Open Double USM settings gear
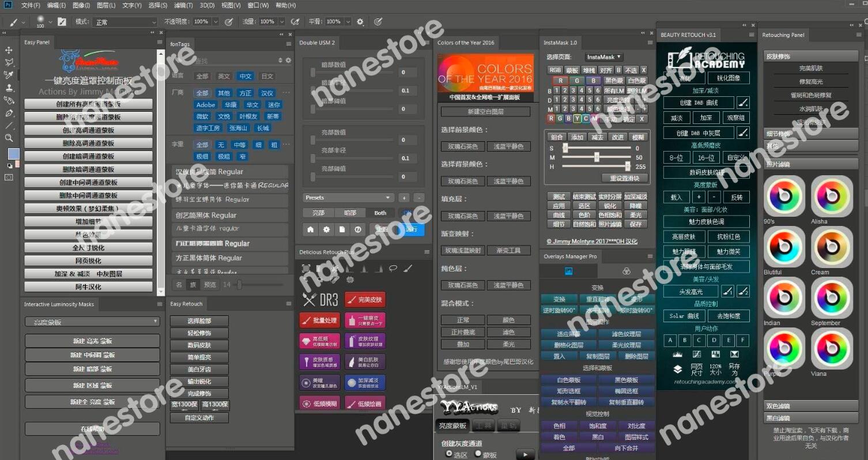 (327, 229)
